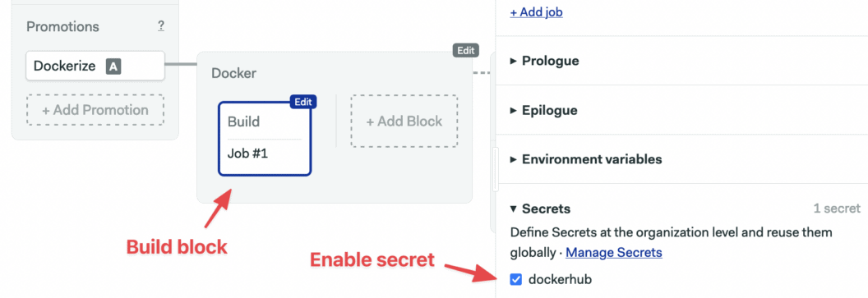Expand the Prologue section
This screenshot has width=868, height=298.
pyautogui.click(x=545, y=61)
